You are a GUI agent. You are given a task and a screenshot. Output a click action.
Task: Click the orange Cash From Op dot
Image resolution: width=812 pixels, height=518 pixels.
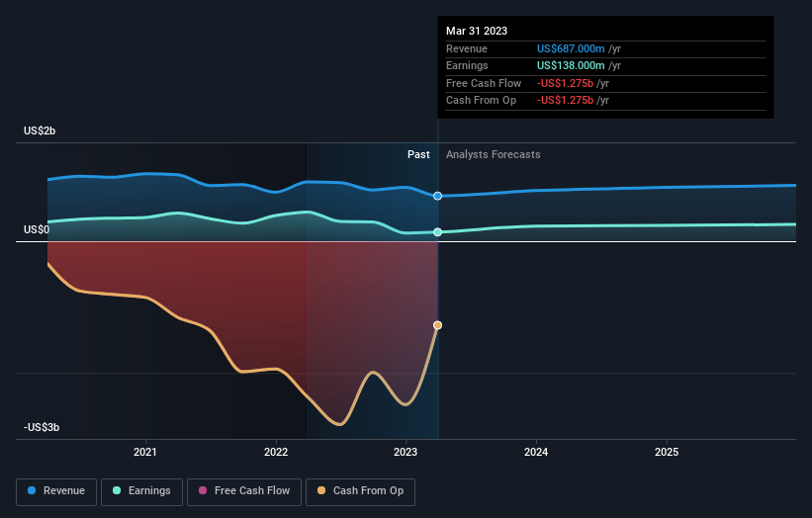click(323, 490)
